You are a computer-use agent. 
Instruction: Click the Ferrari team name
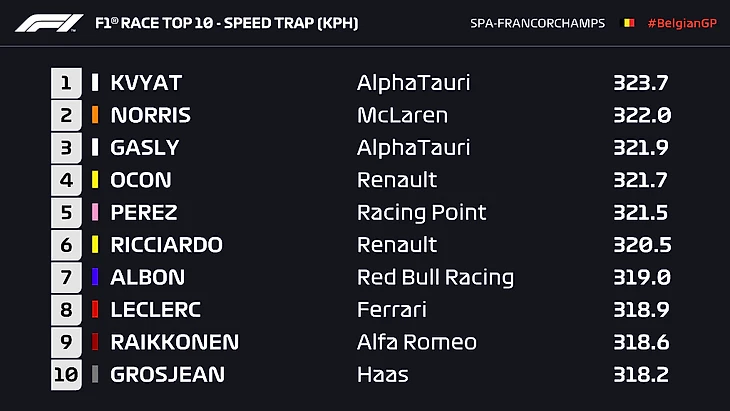(x=391, y=310)
